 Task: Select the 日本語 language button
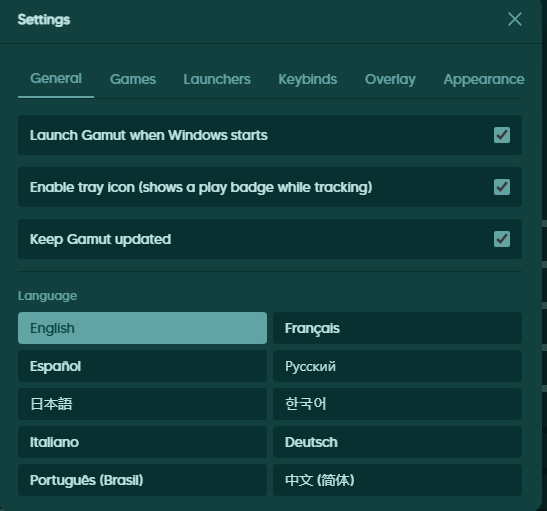point(142,404)
